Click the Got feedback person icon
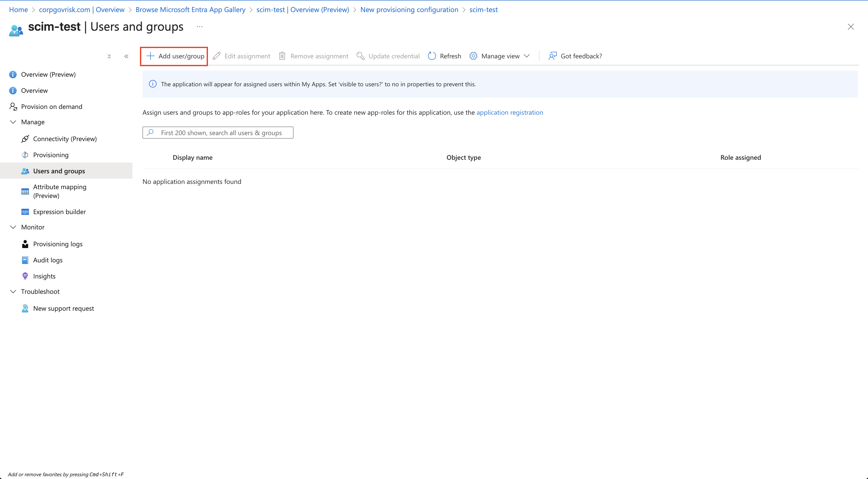The image size is (868, 479). 552,56
